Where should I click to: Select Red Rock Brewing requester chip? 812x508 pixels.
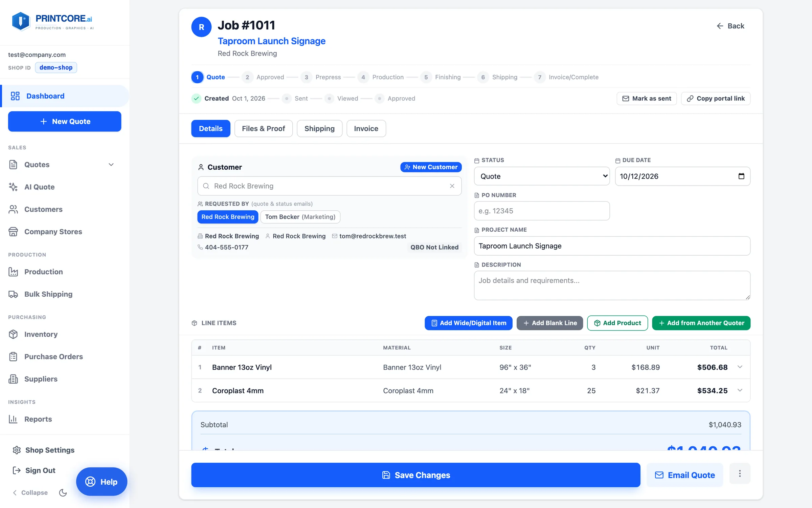[x=228, y=217]
